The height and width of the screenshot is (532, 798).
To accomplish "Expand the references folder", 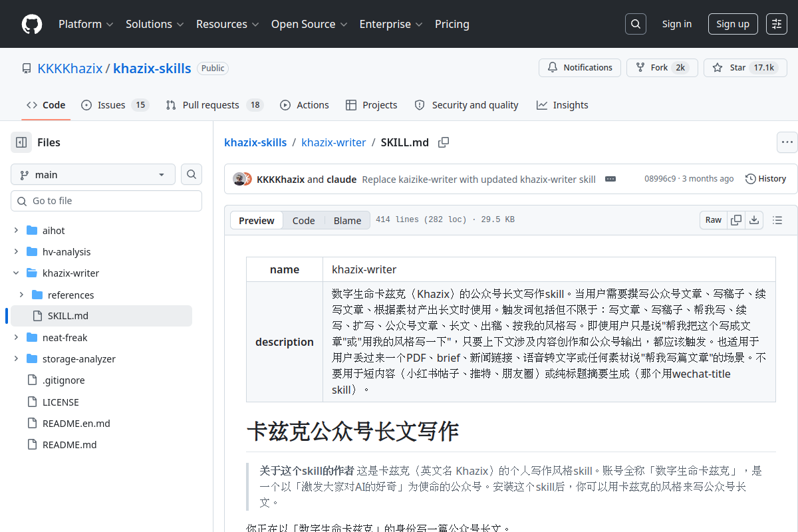I will [21, 295].
